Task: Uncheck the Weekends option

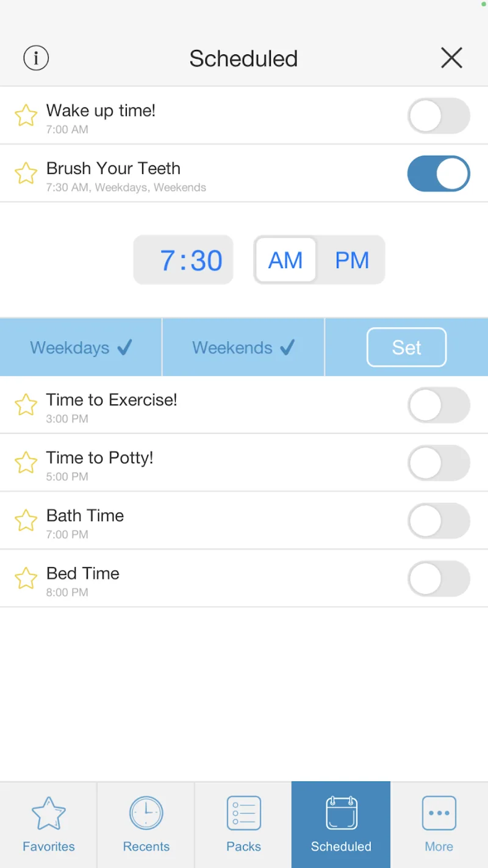Action: [x=243, y=347]
